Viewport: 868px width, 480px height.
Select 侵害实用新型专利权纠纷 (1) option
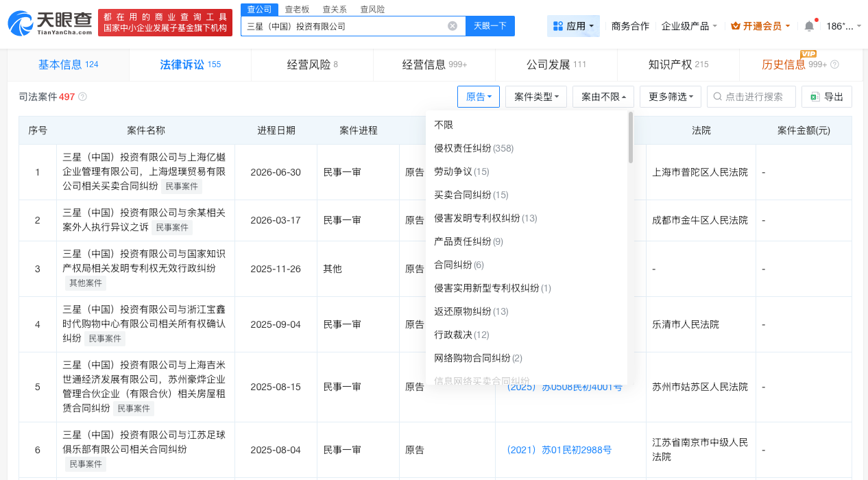click(x=527, y=288)
